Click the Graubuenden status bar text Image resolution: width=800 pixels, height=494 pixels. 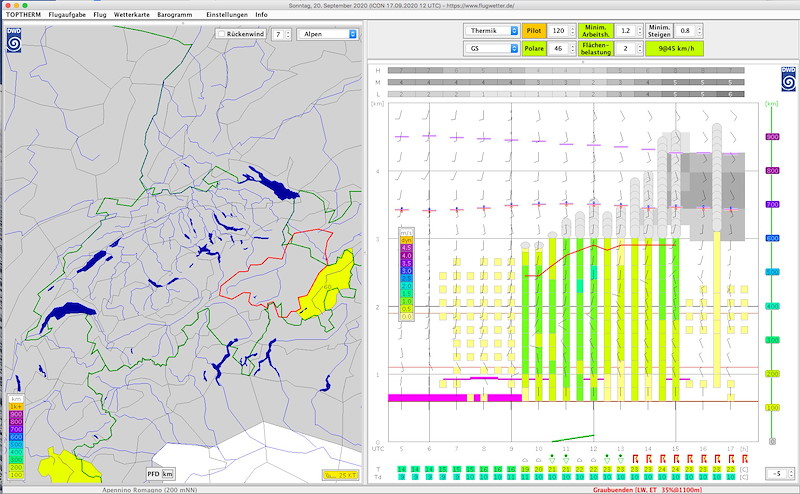tap(647, 490)
